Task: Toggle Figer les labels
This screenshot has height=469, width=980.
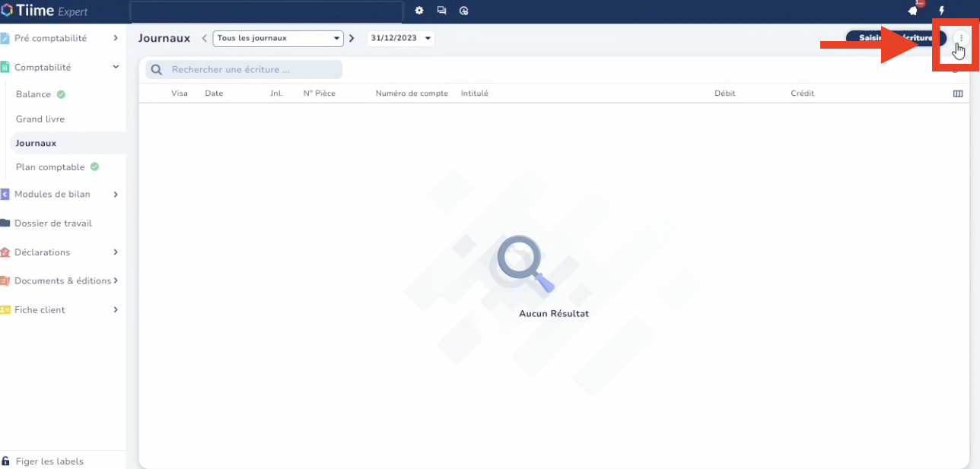Action: [x=49, y=461]
